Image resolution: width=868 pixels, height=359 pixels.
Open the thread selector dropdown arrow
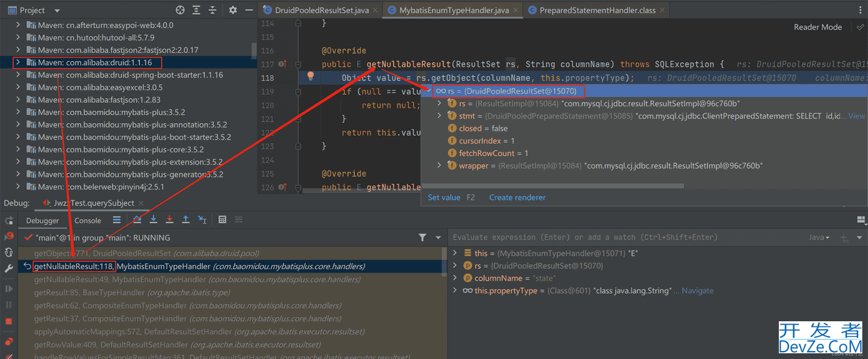(438, 237)
